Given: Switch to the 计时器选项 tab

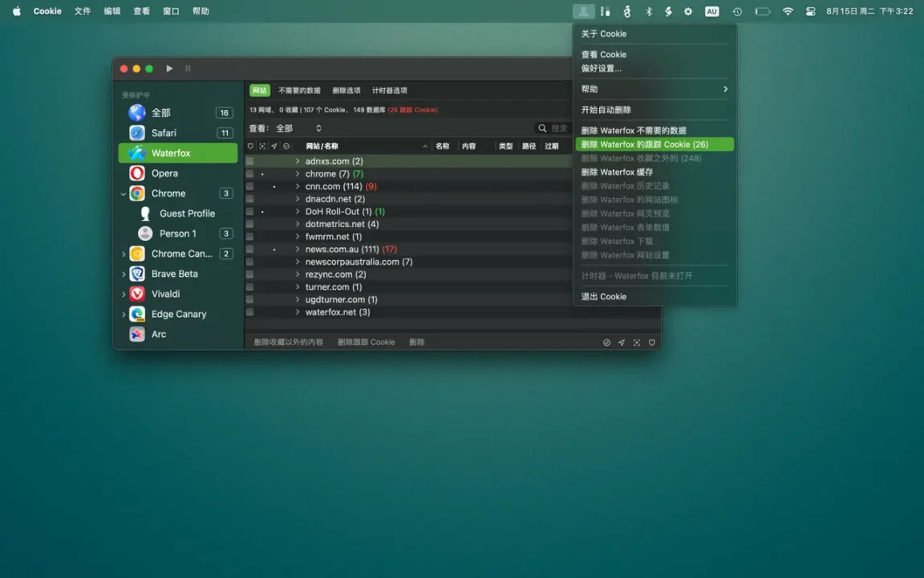Looking at the screenshot, I should click(x=390, y=90).
